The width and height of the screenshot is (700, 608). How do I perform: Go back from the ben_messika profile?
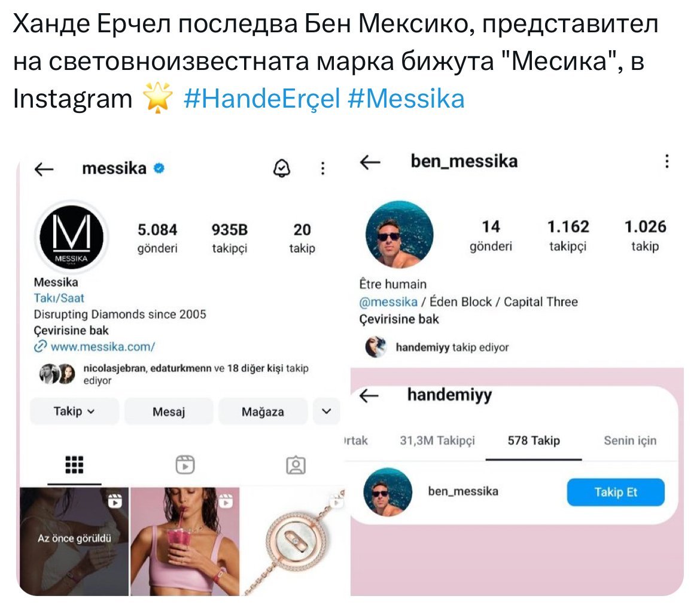(x=370, y=162)
